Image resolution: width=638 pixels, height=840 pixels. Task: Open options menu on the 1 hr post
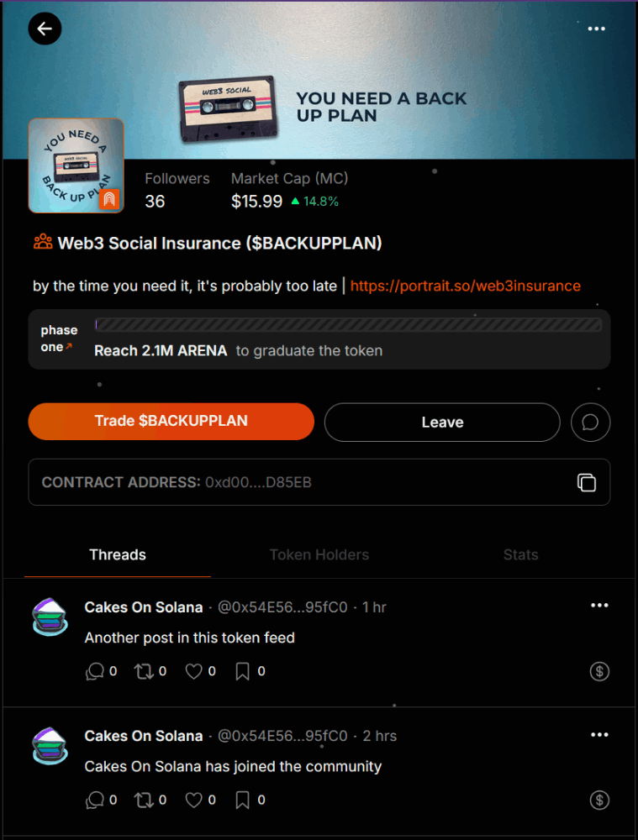[599, 606]
